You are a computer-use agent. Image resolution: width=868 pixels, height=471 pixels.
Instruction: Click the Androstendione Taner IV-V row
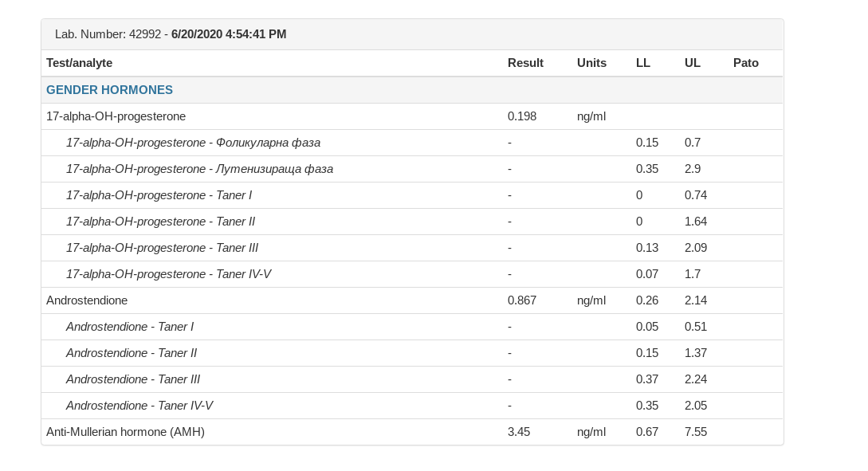point(139,406)
